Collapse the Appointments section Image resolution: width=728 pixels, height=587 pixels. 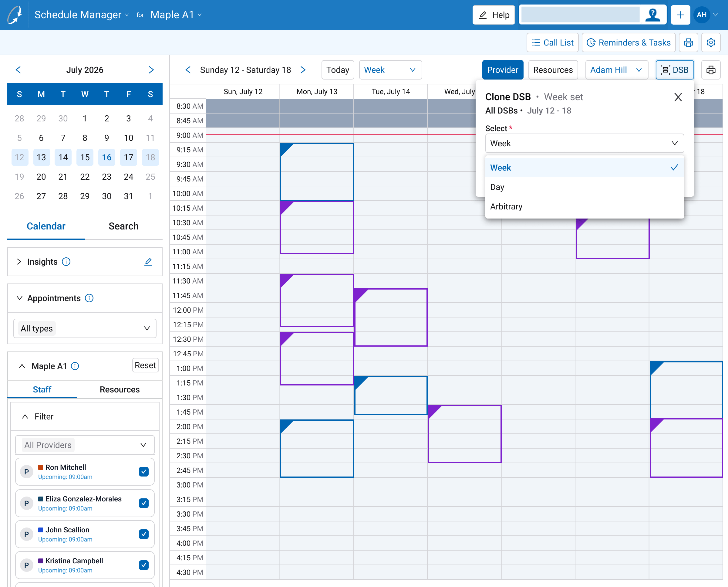pos(19,298)
